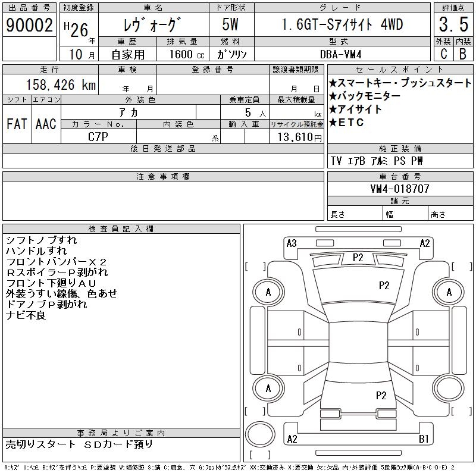Viewport: 476px width, 476px height.
Task: Click model code DBA-VM4
Action: pyautogui.click(x=340, y=54)
